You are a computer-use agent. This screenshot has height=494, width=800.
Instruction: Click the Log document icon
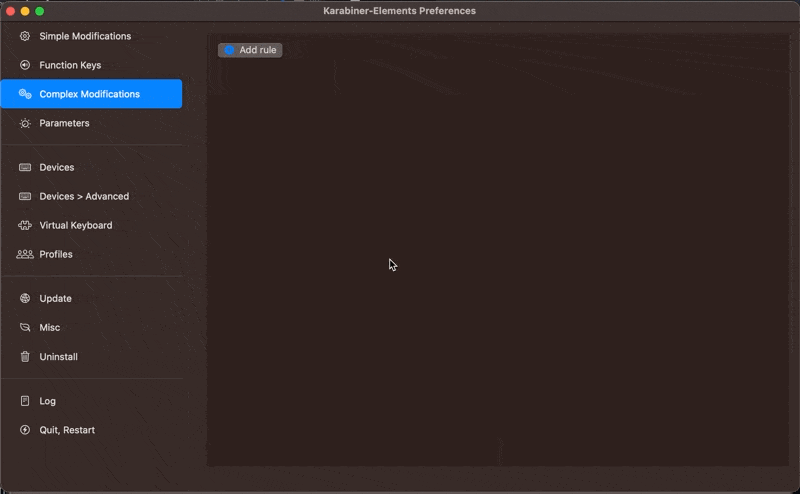coord(24,401)
